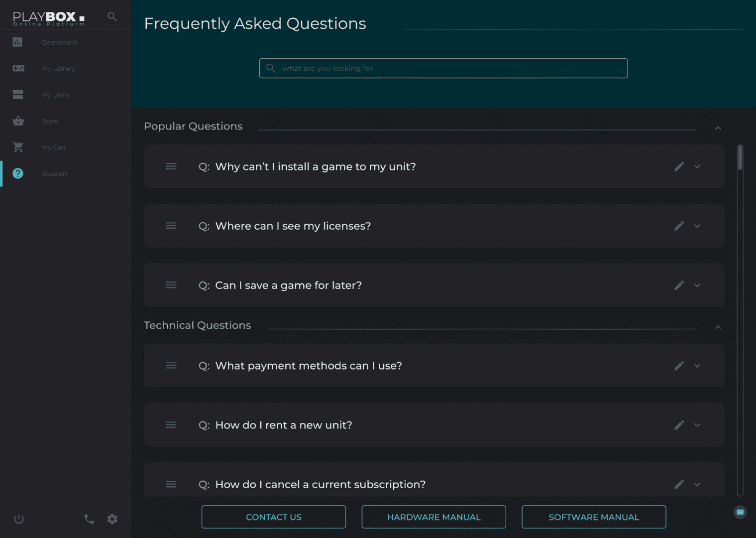This screenshot has width=756, height=538.
Task: Go to My Library in the sidebar
Action: click(x=58, y=69)
